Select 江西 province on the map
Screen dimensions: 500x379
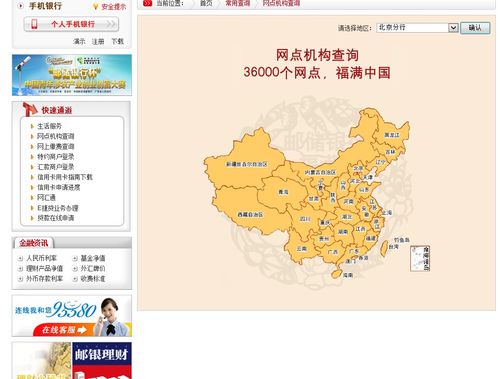click(360, 229)
